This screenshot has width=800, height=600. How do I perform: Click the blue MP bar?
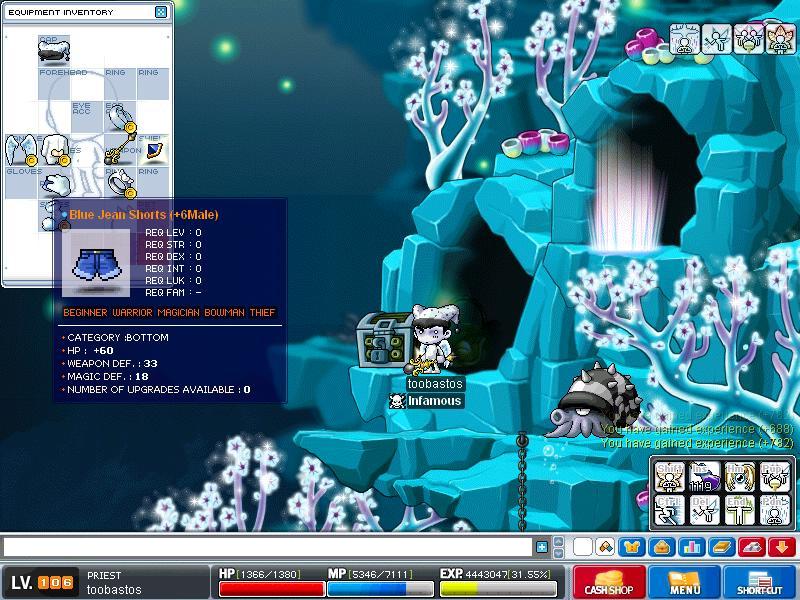pyautogui.click(x=380, y=589)
